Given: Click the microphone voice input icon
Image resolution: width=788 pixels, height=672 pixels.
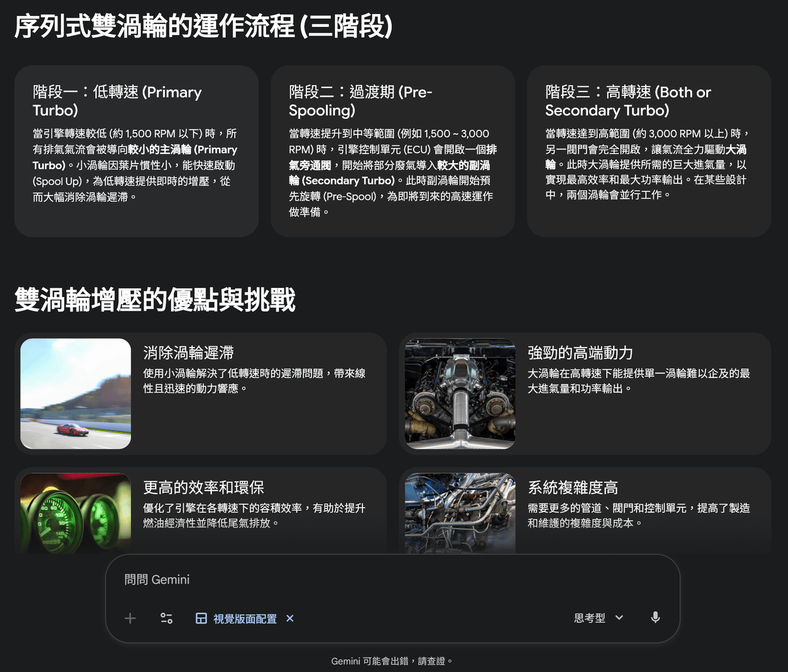Looking at the screenshot, I should tap(656, 618).
